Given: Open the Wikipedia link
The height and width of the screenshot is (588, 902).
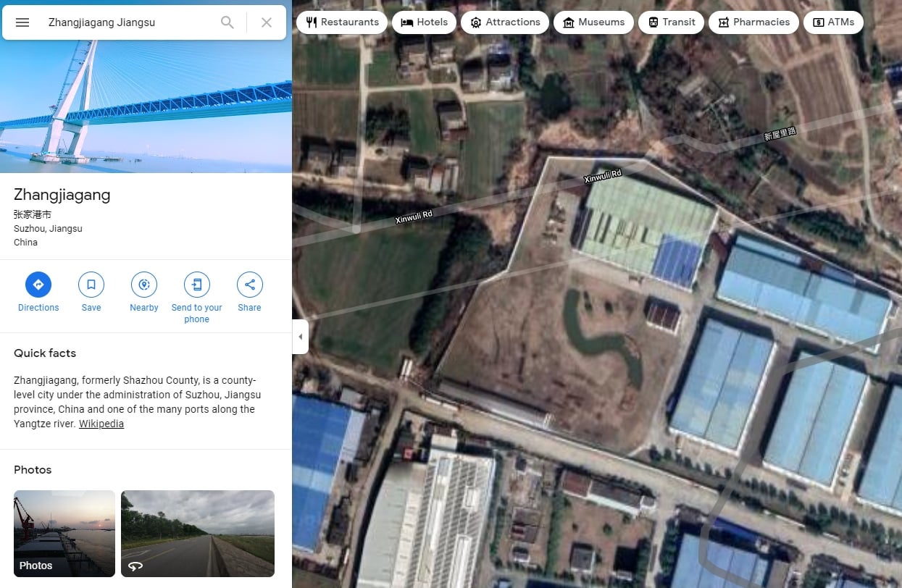Looking at the screenshot, I should coord(101,424).
